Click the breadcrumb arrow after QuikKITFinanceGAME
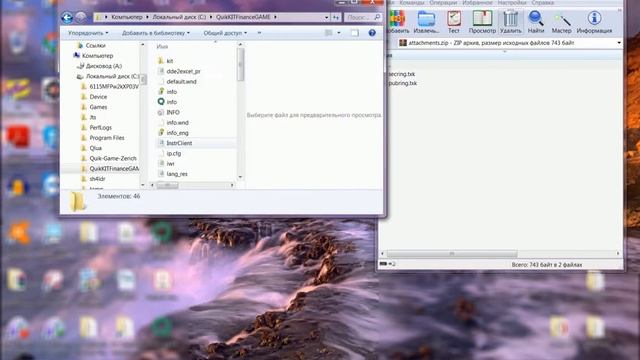640x360 pixels. click(276, 17)
